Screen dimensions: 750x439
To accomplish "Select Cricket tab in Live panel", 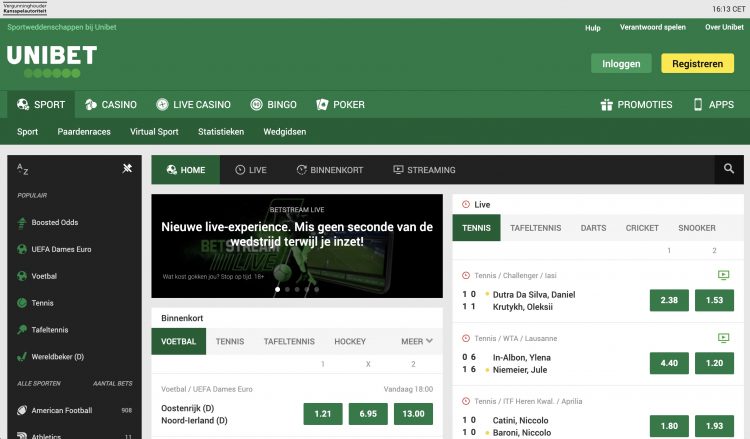I will coord(642,228).
